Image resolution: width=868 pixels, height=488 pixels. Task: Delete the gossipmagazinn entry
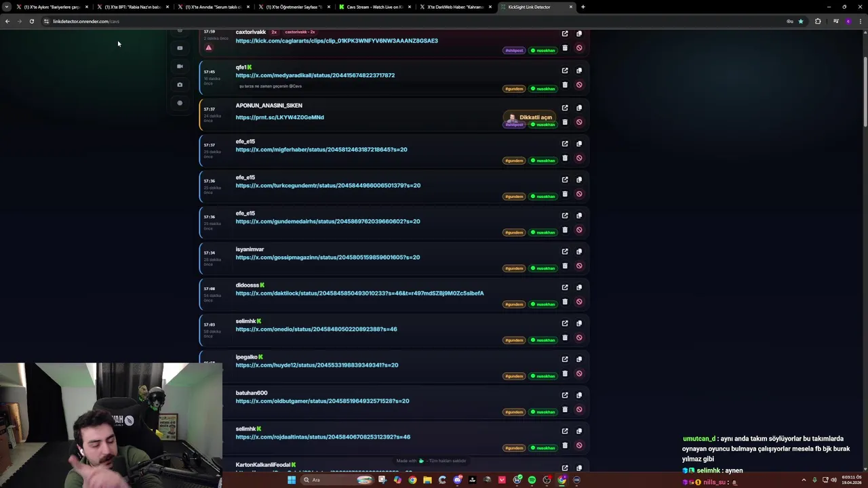565,266
